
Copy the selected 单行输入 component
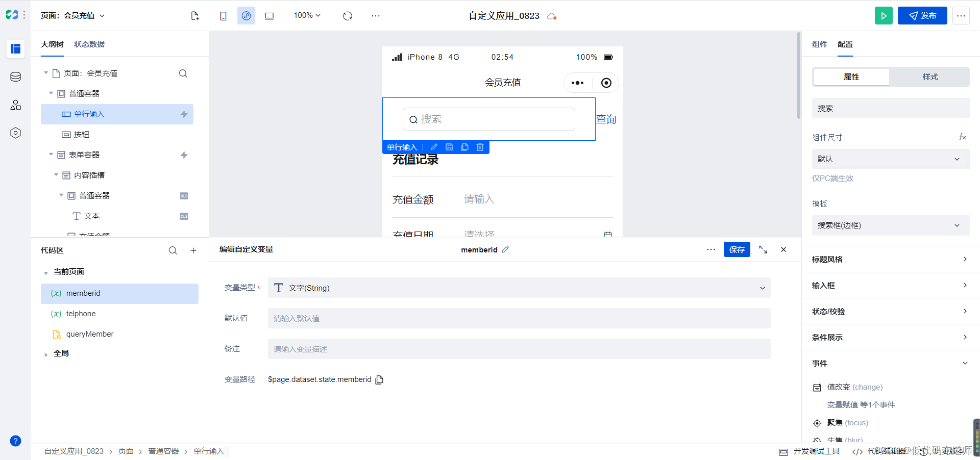click(464, 147)
